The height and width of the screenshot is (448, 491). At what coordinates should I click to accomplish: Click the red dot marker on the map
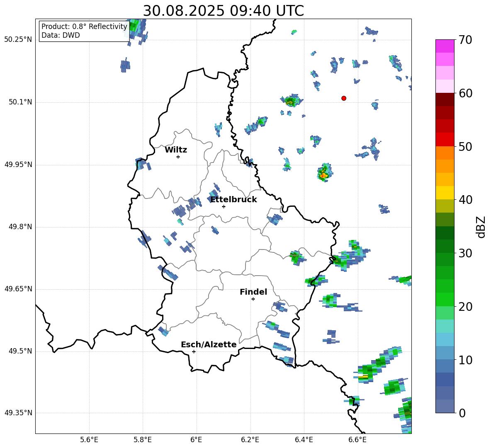343,98
